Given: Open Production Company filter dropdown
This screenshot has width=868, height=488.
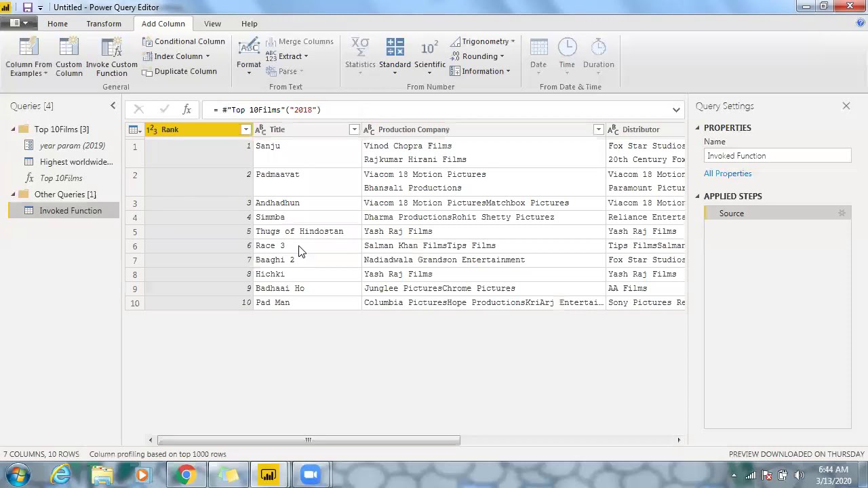Looking at the screenshot, I should [598, 129].
